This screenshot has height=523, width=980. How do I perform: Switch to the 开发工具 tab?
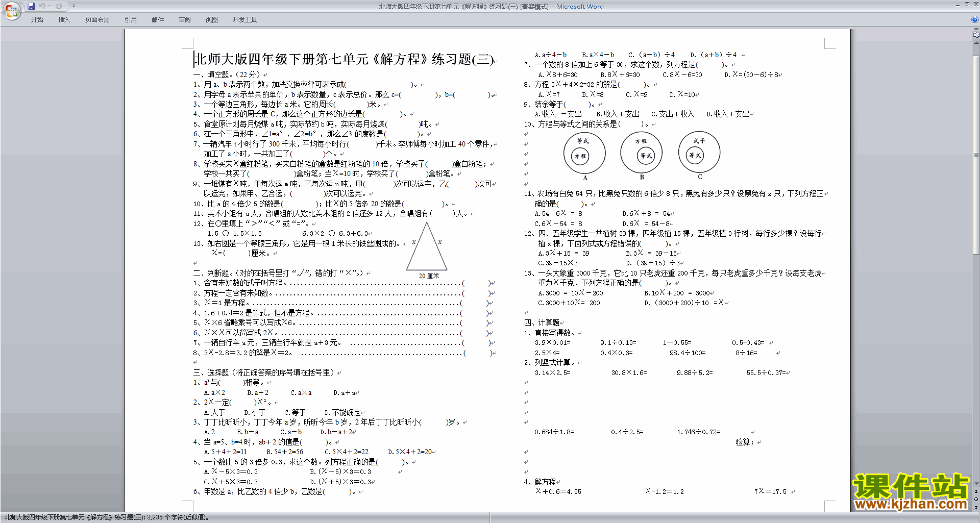point(245,20)
